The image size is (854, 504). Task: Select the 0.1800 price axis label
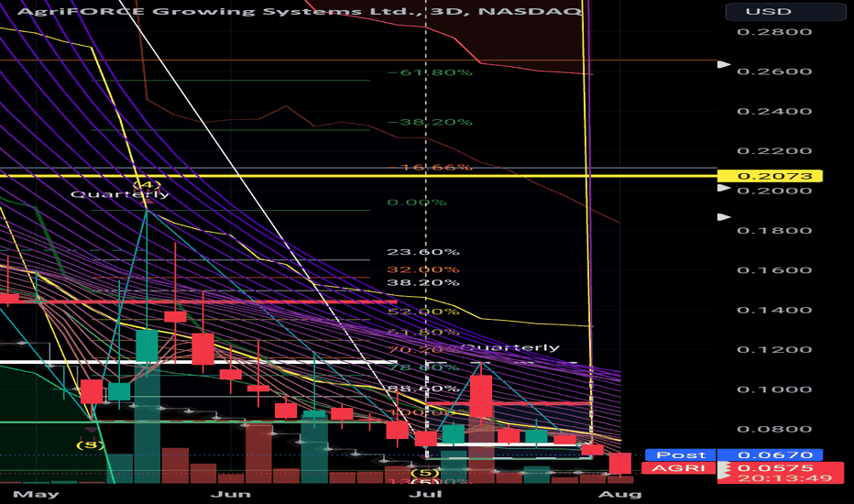(x=774, y=231)
